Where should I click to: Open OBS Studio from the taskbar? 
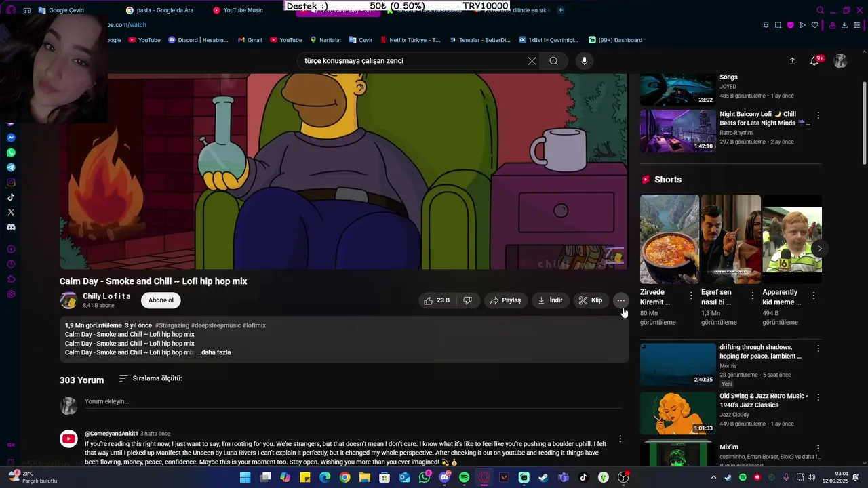(x=623, y=477)
